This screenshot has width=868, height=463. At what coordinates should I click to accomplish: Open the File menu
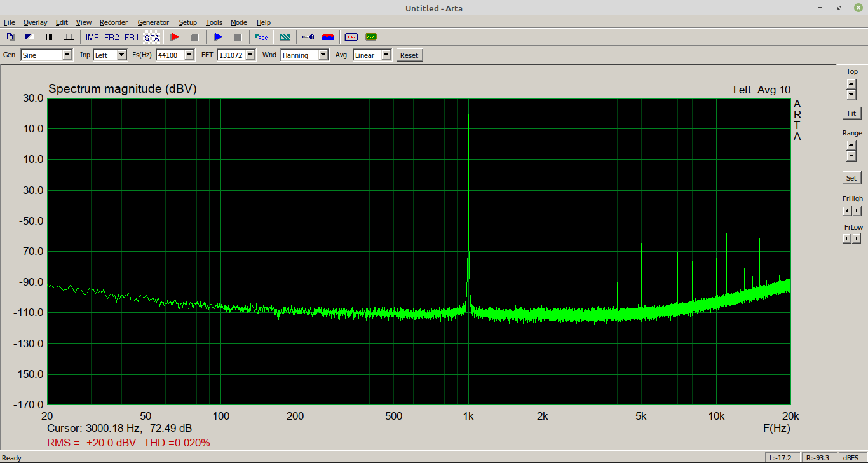click(9, 22)
